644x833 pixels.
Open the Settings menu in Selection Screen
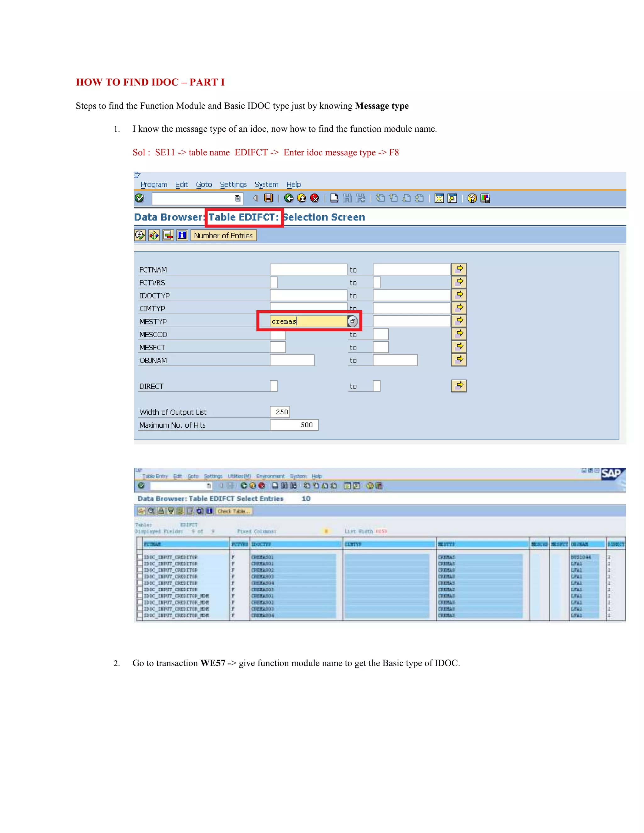(x=234, y=184)
